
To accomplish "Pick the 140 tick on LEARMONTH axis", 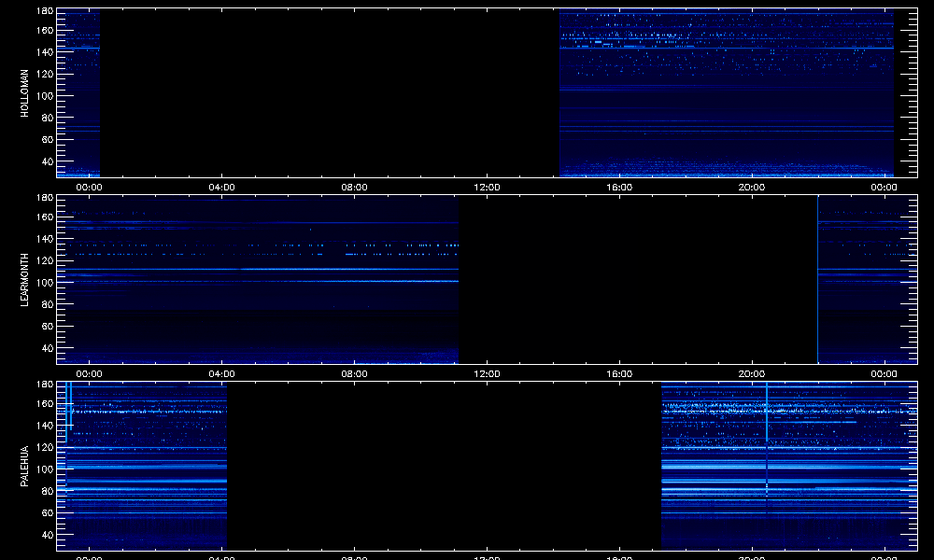I will (45, 239).
